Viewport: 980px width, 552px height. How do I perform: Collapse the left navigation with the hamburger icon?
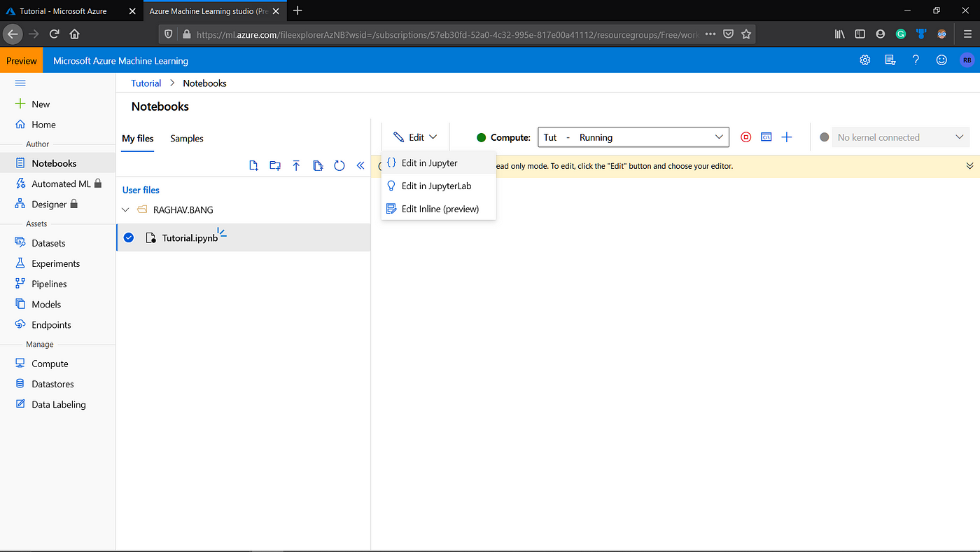[x=20, y=83]
